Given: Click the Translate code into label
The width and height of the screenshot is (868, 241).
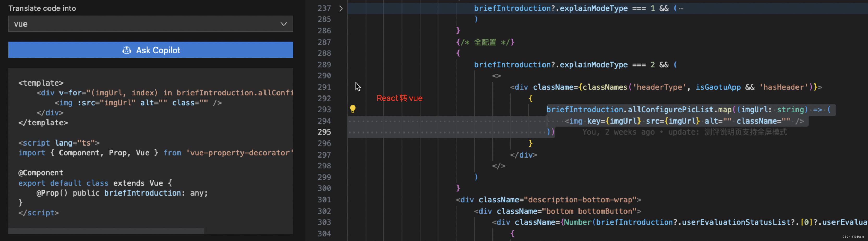Looking at the screenshot, I should pos(42,8).
